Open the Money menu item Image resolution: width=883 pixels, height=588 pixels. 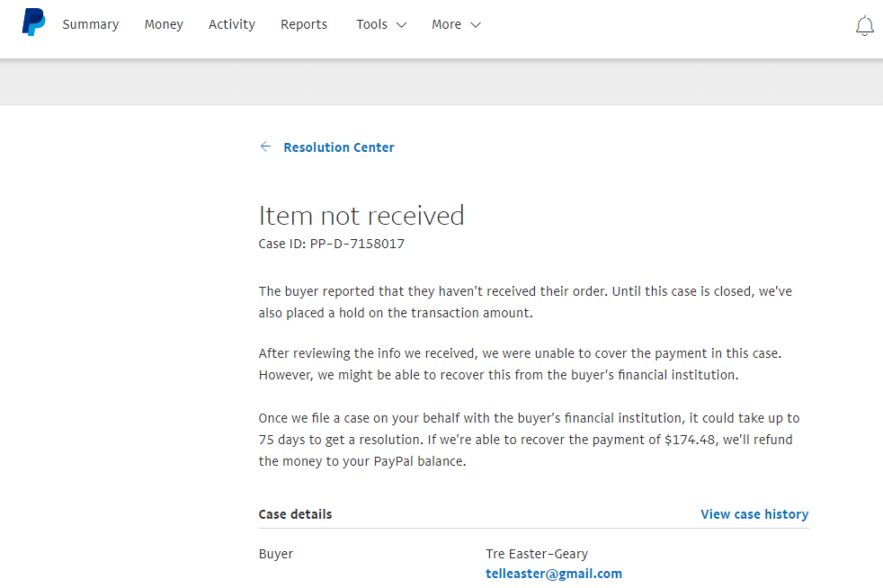(164, 24)
